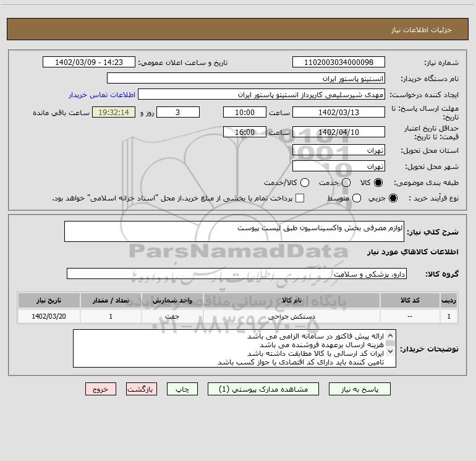Click the خروج exit button
476x461 pixels.
point(101,389)
